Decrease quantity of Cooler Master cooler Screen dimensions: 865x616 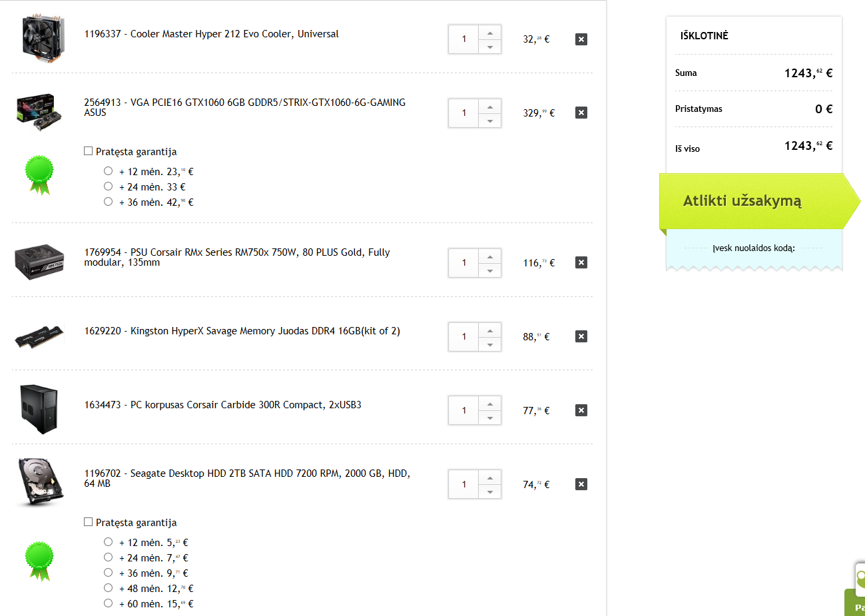[490, 47]
